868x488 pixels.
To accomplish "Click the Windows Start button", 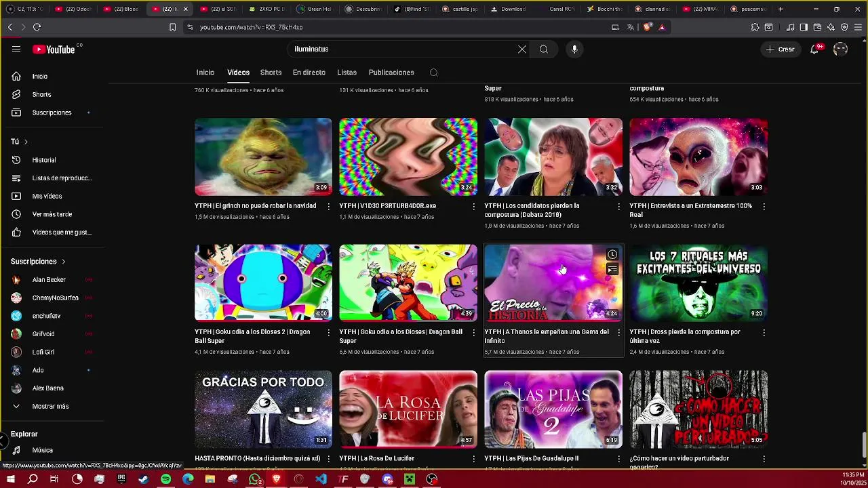I will (x=10, y=479).
